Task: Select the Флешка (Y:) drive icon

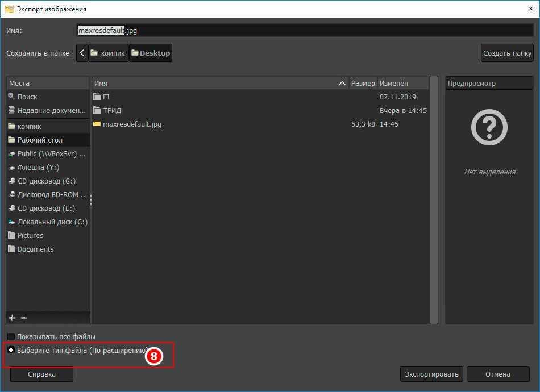Action: point(12,168)
